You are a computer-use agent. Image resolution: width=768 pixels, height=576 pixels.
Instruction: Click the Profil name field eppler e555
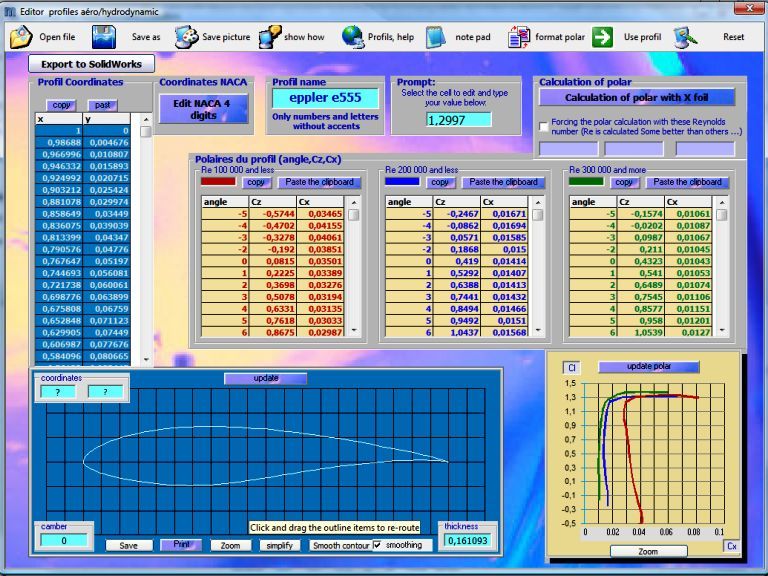click(325, 98)
